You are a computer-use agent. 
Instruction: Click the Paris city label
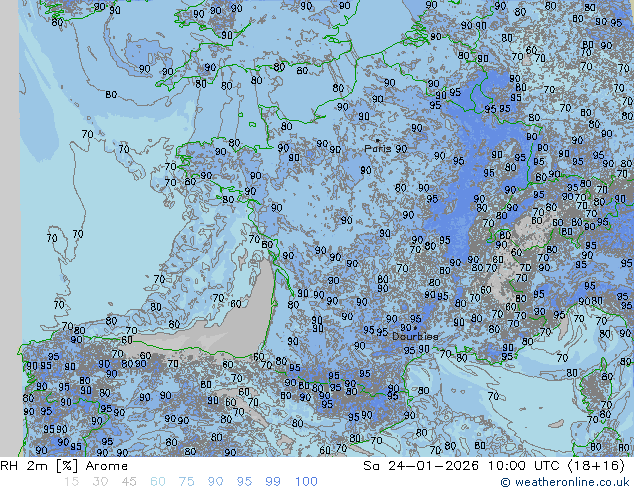coord(378,149)
